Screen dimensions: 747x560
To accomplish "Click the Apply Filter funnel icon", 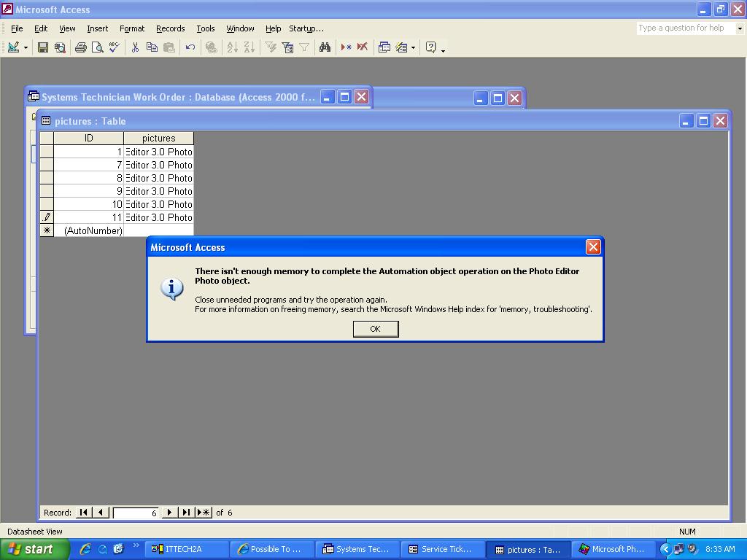I will [x=304, y=47].
